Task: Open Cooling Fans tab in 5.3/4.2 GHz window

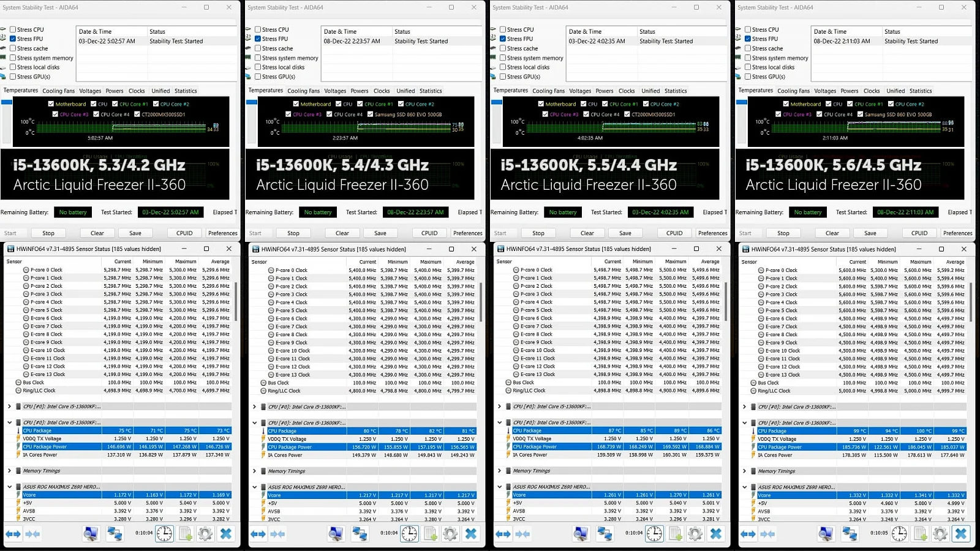Action: click(58, 91)
